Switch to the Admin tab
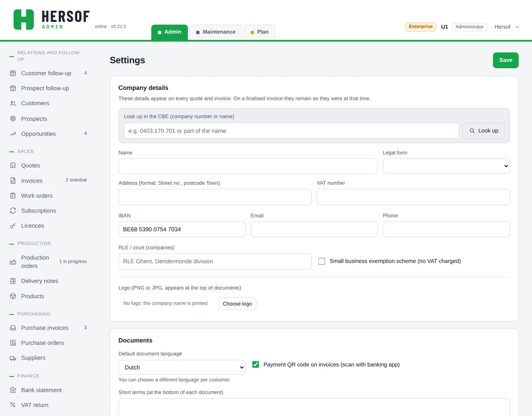The width and height of the screenshot is (532, 416). pyautogui.click(x=169, y=32)
